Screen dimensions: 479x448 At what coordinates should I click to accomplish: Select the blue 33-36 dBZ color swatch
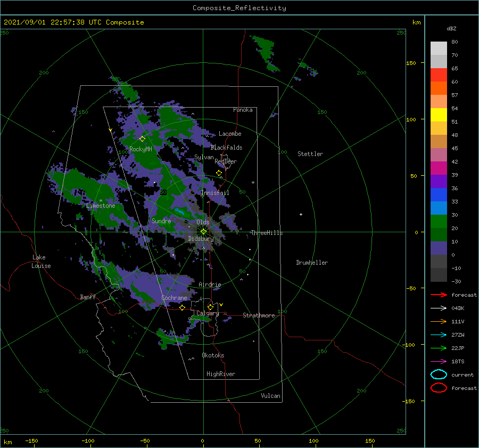click(x=439, y=195)
